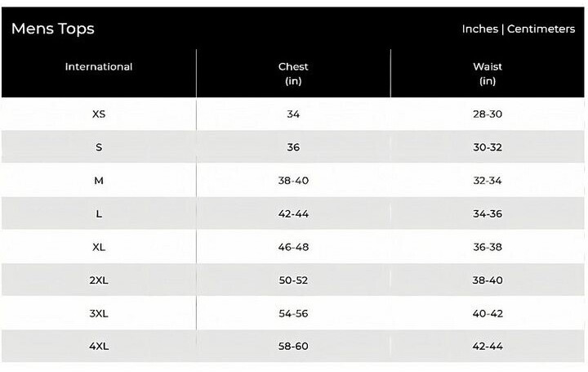588x372 pixels.
Task: Click the XL size row label
Action: click(x=99, y=247)
